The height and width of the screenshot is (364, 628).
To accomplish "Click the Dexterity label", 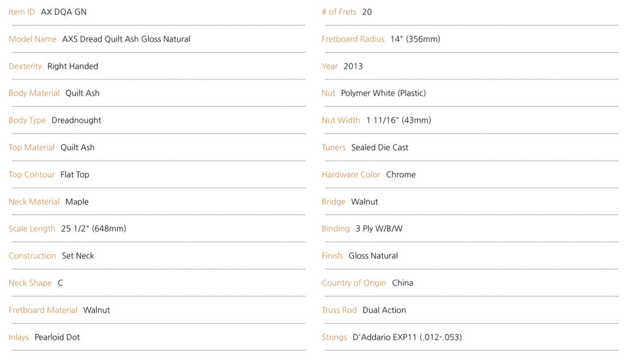I will point(25,66).
